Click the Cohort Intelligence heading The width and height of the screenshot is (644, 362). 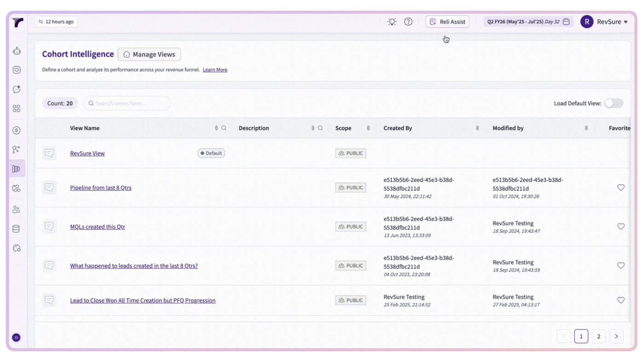click(x=78, y=54)
